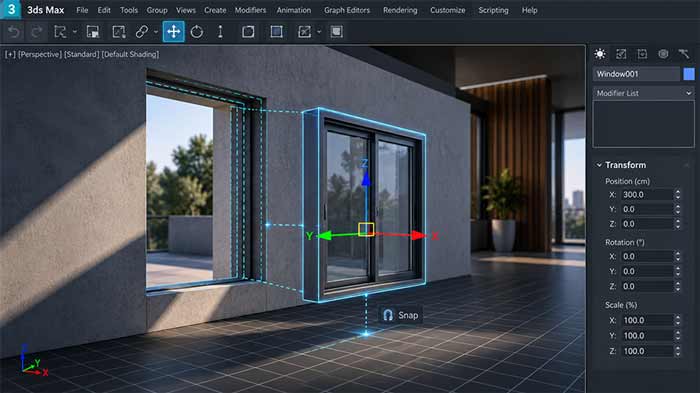Click the [Default Shading] viewport label

130,54
